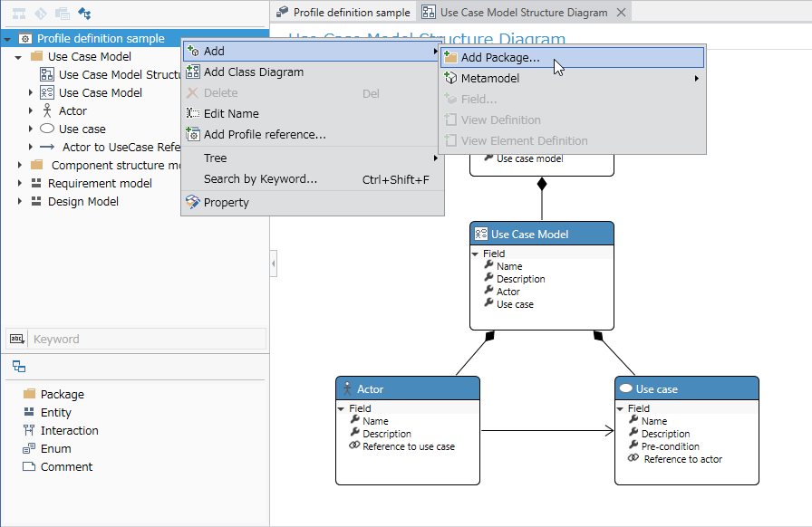Click the Actor to UseCase arrow icon
Screen dimensions: 812x527
point(47,147)
